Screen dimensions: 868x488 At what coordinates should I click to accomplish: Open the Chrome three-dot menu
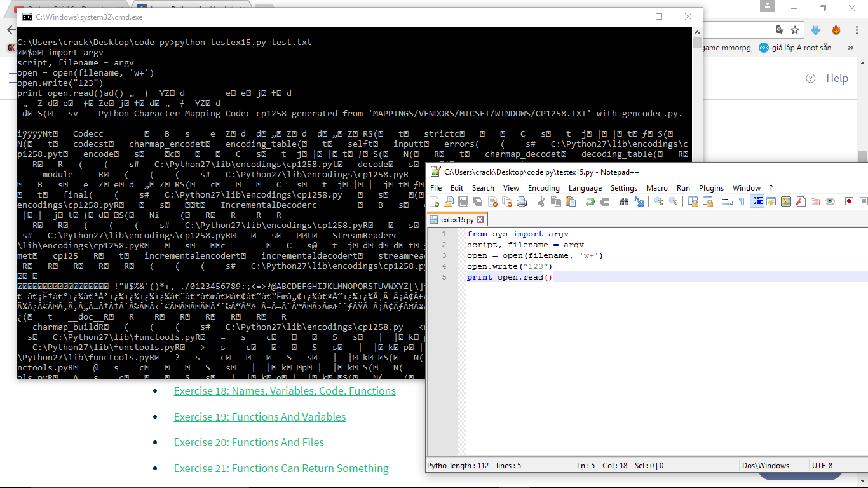click(x=855, y=30)
